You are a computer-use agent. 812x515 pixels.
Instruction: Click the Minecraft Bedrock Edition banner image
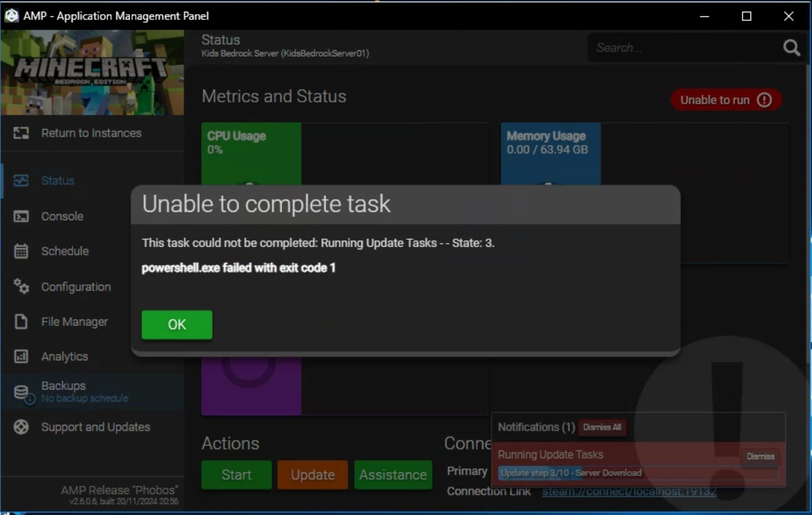92,72
